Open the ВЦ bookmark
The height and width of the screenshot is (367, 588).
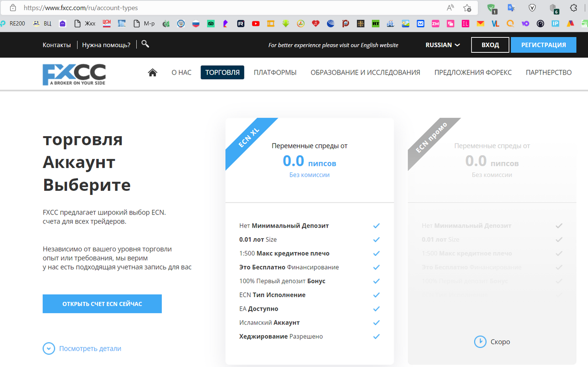(42, 23)
